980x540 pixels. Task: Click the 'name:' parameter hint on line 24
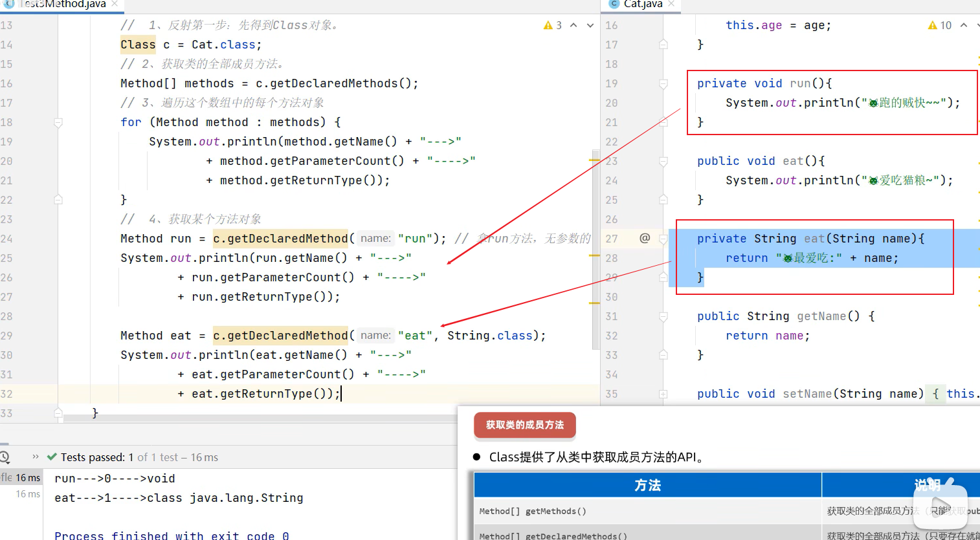coord(375,239)
